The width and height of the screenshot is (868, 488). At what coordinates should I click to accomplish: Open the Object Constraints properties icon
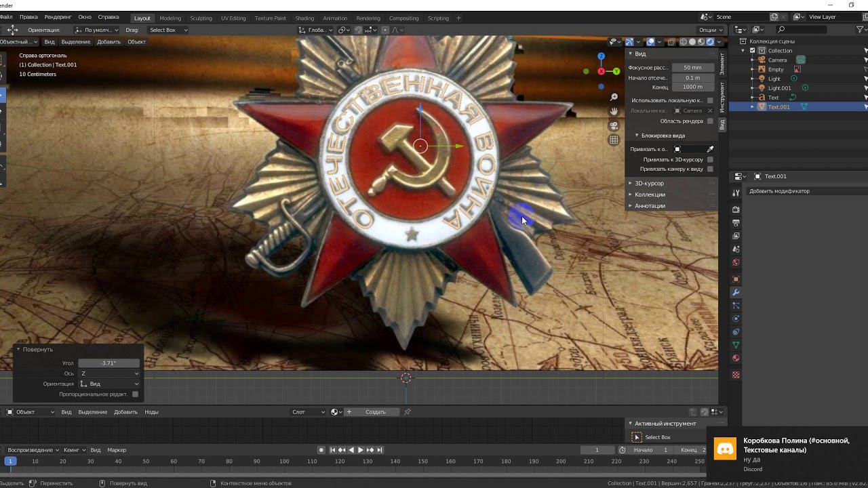tap(736, 332)
